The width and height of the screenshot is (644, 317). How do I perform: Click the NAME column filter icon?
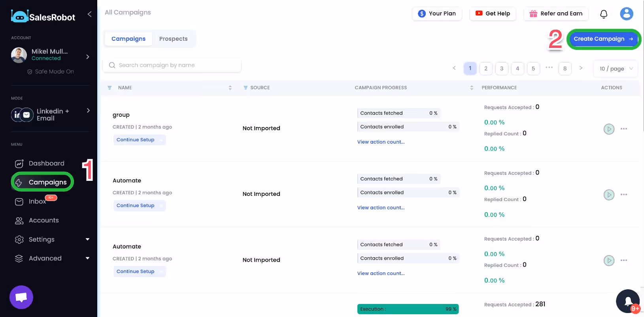coord(110,88)
